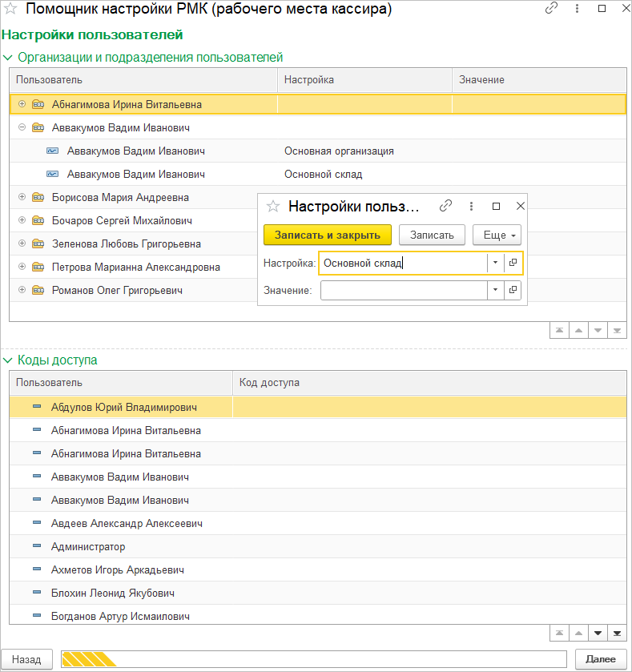Click the Далее button

[x=601, y=659]
